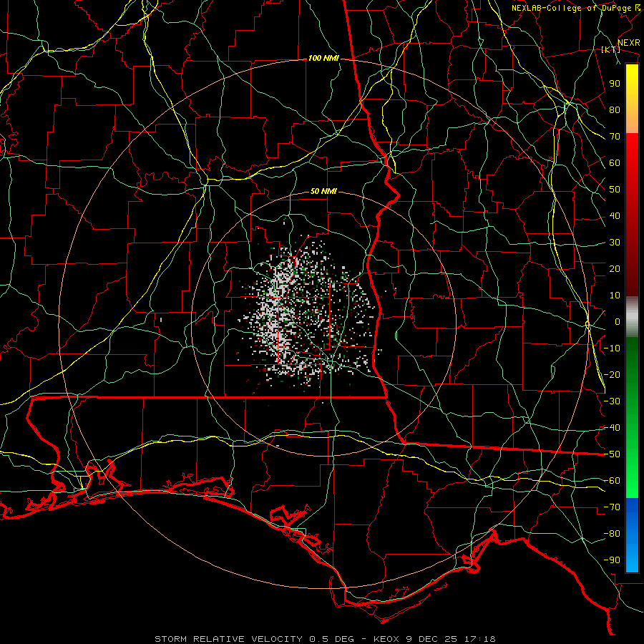The width and height of the screenshot is (644, 644).
Task: Click the 100 NMI range ring label
Action: coord(323,59)
